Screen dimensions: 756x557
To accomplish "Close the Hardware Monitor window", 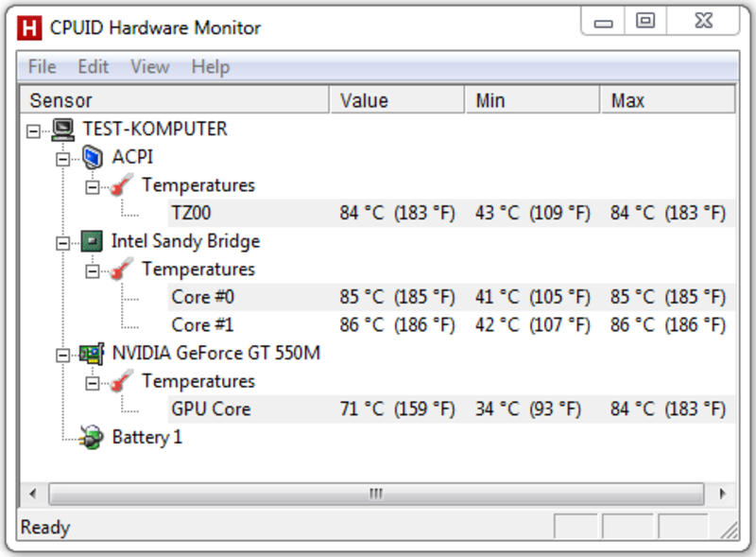I will (703, 21).
